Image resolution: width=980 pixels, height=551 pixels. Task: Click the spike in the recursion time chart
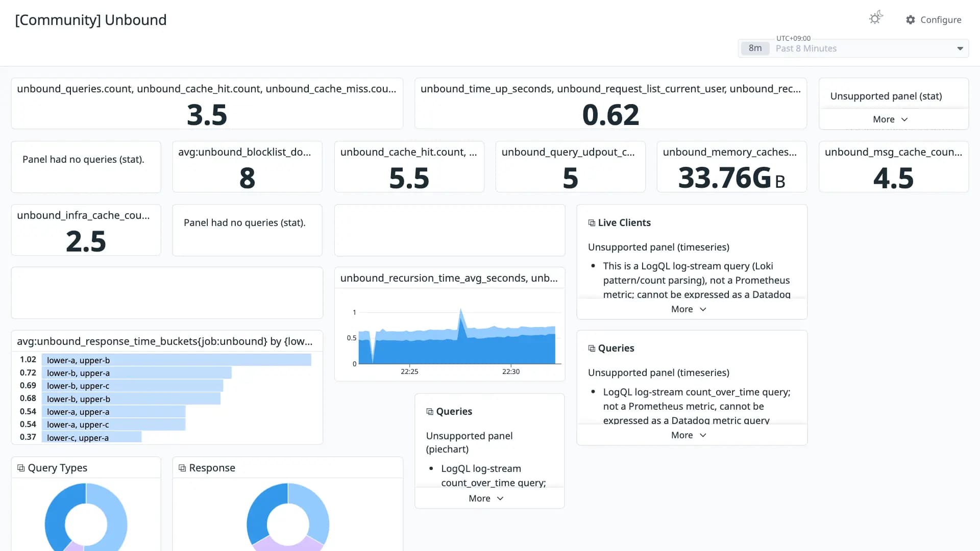[x=461, y=316]
